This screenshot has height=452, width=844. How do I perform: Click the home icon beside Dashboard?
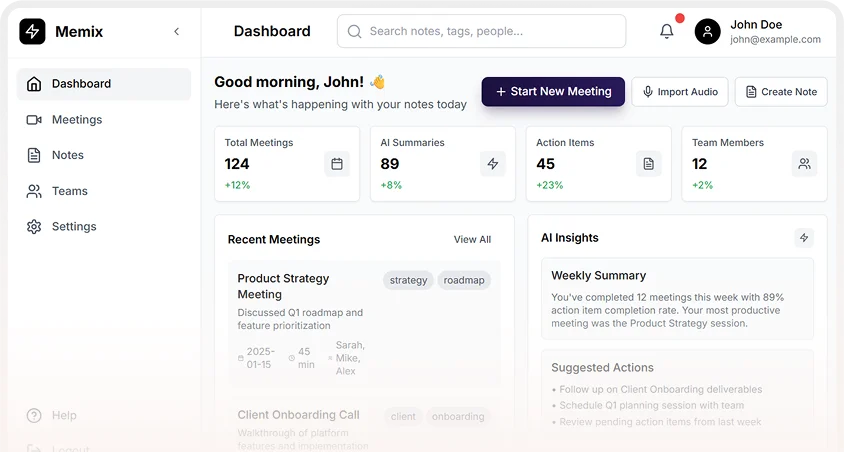pos(34,84)
